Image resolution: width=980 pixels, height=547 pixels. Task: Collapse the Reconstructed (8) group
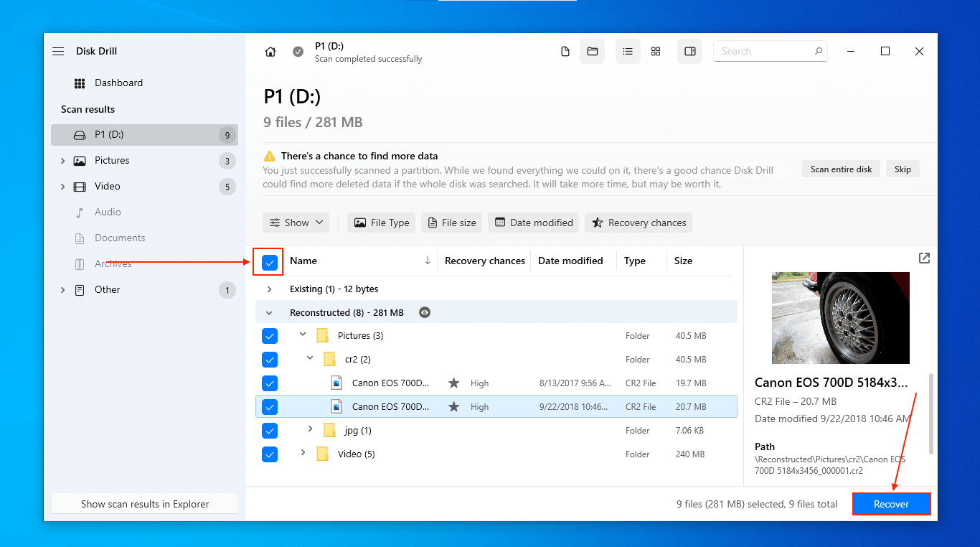[270, 313]
